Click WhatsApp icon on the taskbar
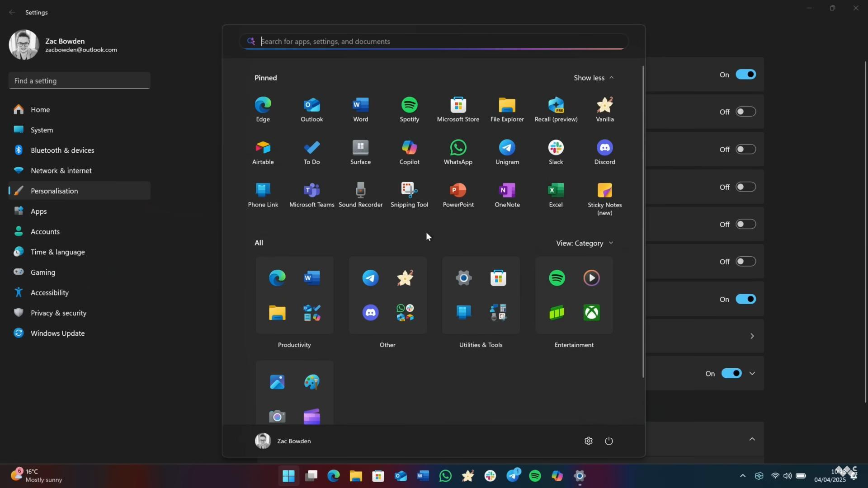The width and height of the screenshot is (868, 488). [445, 476]
